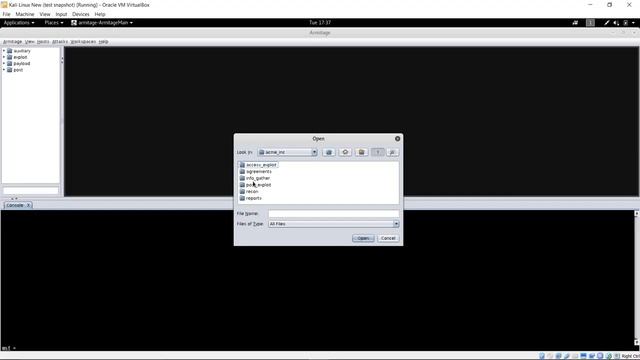The width and height of the screenshot is (640, 360).
Task: Open the VirtualBox Devices menu
Action: [x=80, y=14]
